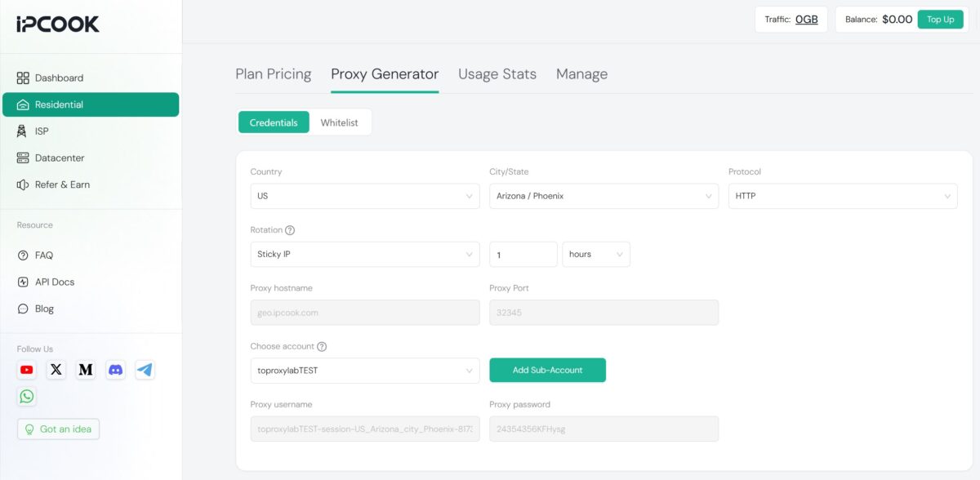Switch to Whitelist mode

[339, 122]
